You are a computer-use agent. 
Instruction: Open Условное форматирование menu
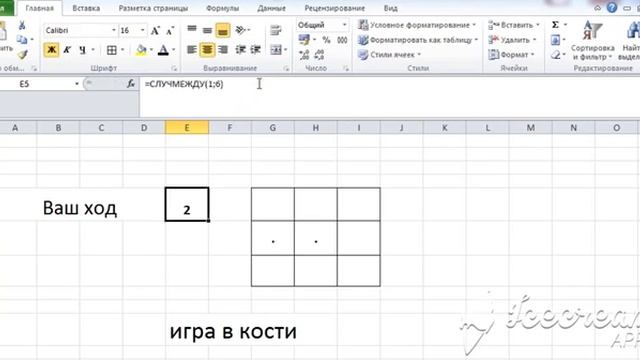pos(417,25)
